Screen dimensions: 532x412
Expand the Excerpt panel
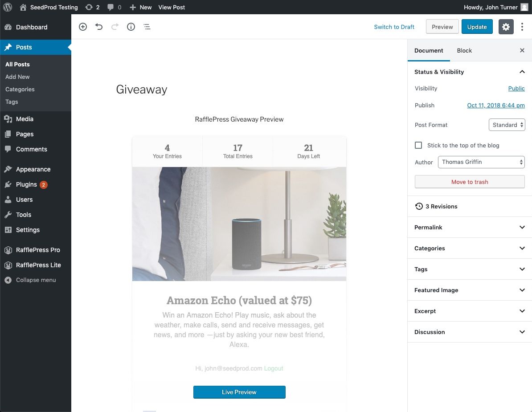pos(470,311)
